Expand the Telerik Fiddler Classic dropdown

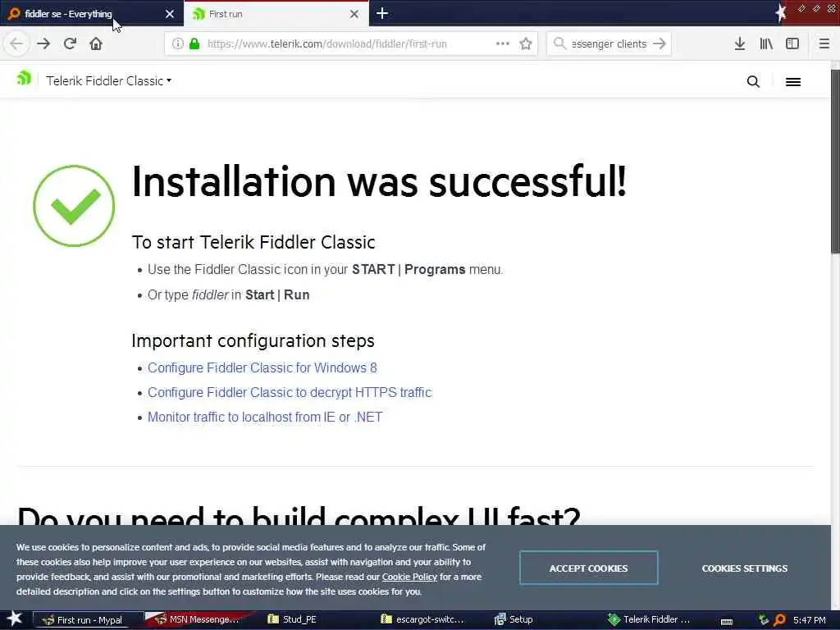point(109,81)
